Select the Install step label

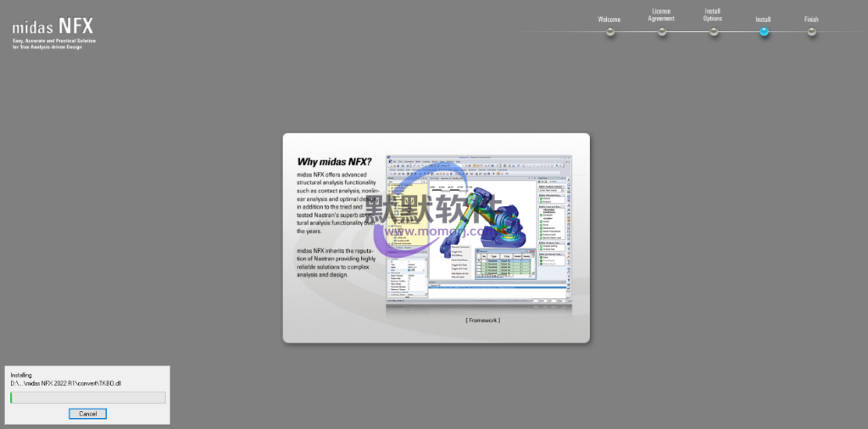pyautogui.click(x=763, y=19)
